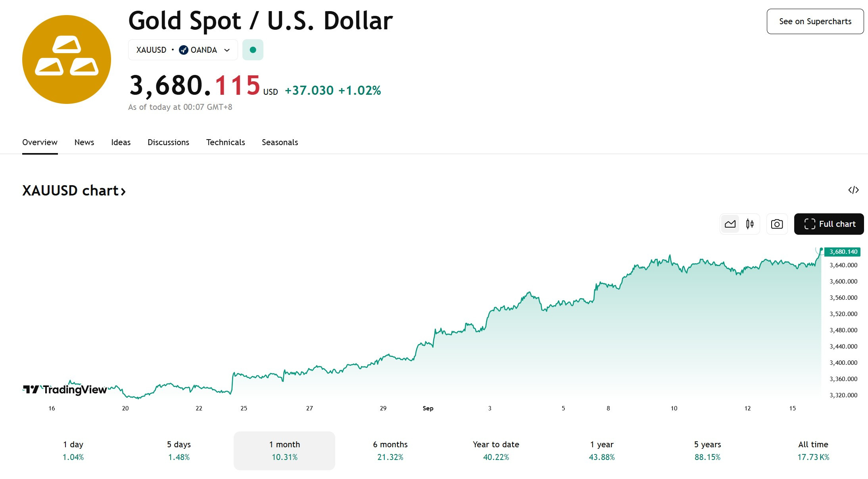Image resolution: width=868 pixels, height=479 pixels.
Task: Select the 1 day range
Action: [x=73, y=451]
